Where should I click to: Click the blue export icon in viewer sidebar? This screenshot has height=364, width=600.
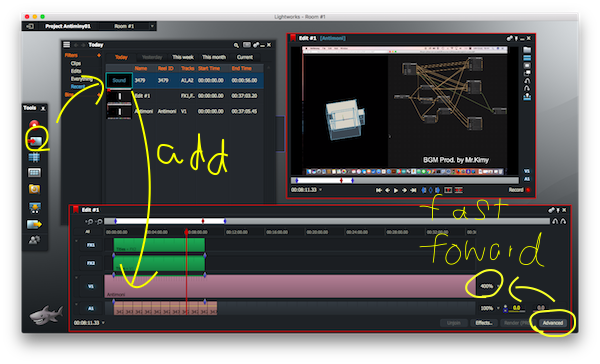pyautogui.click(x=527, y=96)
